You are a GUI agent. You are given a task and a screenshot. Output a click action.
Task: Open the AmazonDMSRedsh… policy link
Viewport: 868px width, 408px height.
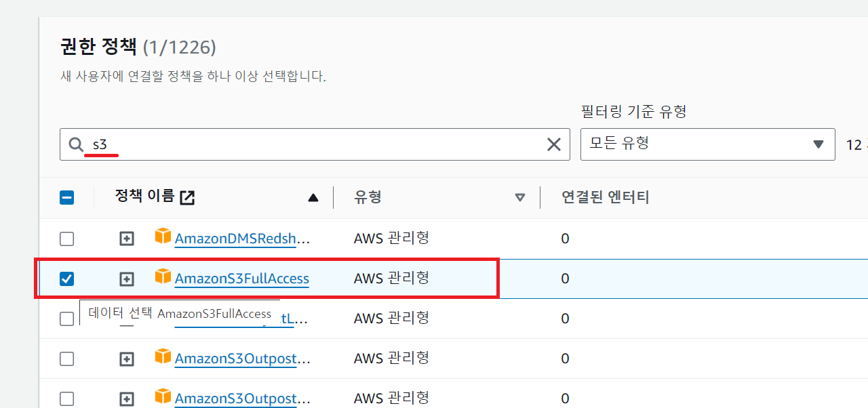(242, 239)
